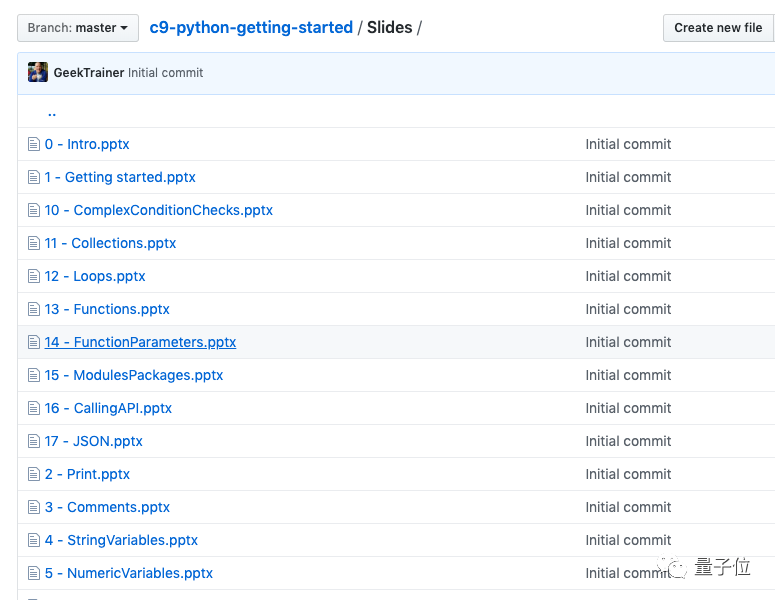The width and height of the screenshot is (775, 600).
Task: Open 15 - ModulesPackages.pptx file
Action: (134, 375)
